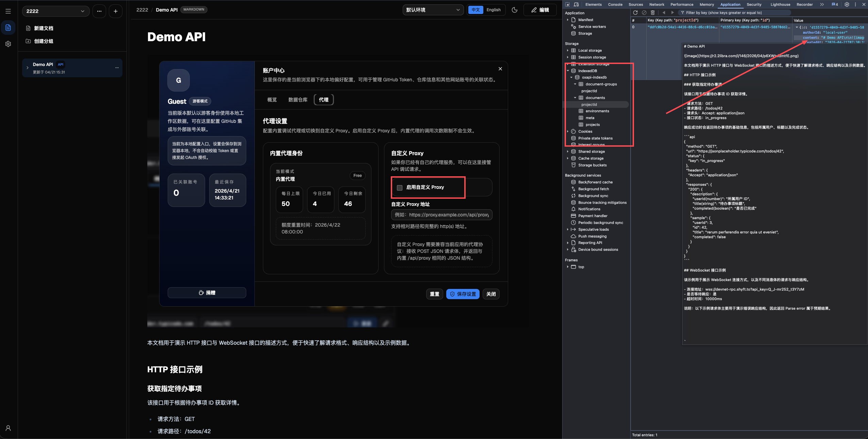Open the hamburger menu in the left rail

8,11
